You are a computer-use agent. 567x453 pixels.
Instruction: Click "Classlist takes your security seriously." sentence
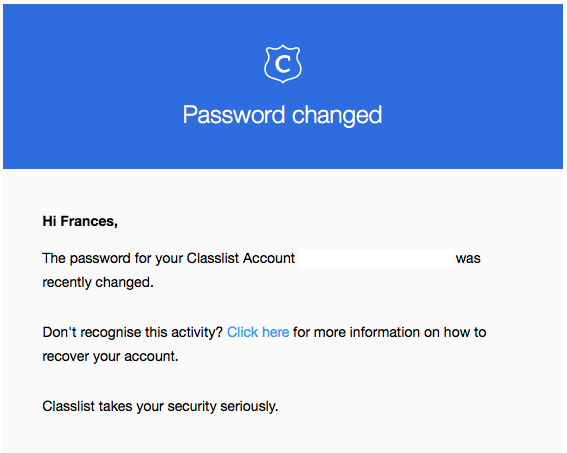pos(160,406)
